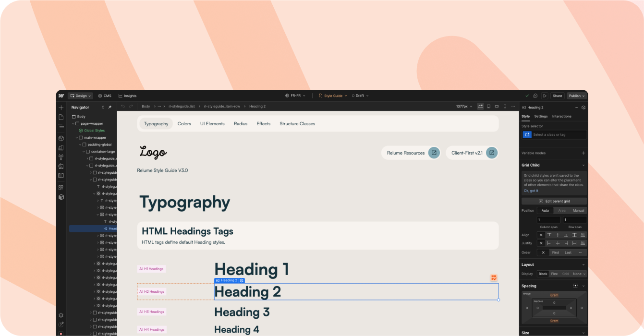Open the Style Guide page dropdown
Image resolution: width=644 pixels, height=336 pixels.
332,96
